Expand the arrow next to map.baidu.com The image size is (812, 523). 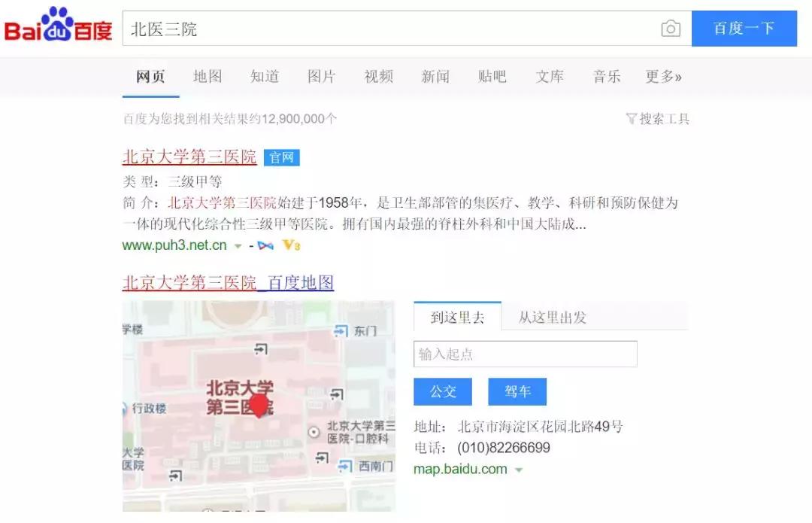coord(519,468)
